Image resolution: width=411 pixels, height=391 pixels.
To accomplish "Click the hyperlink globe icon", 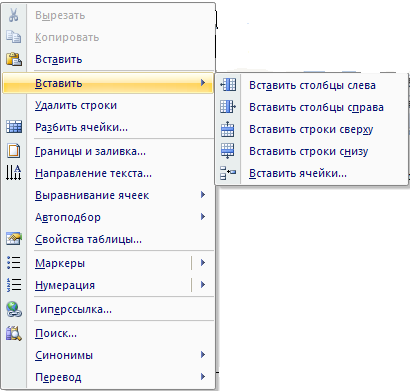I will [x=14, y=309].
